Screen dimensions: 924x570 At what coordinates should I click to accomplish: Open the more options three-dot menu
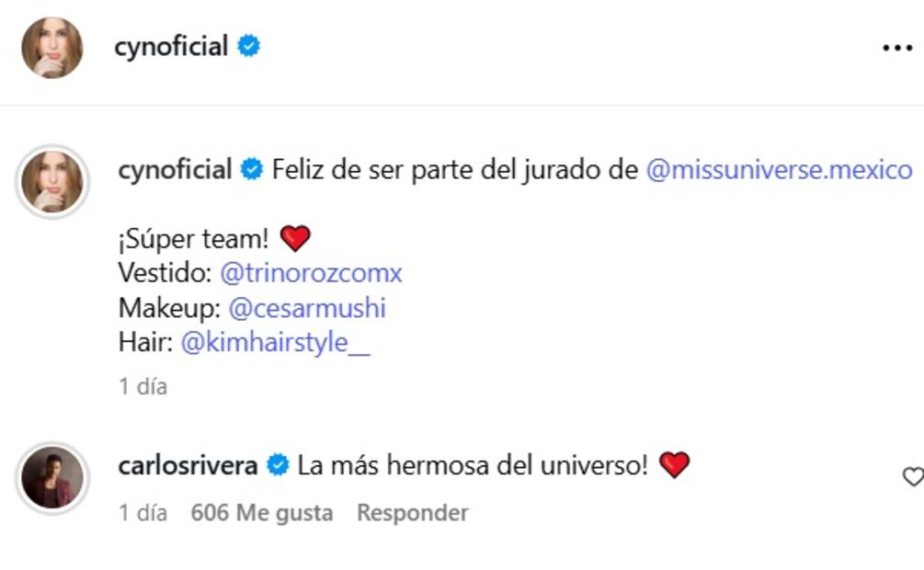pyautogui.click(x=896, y=48)
